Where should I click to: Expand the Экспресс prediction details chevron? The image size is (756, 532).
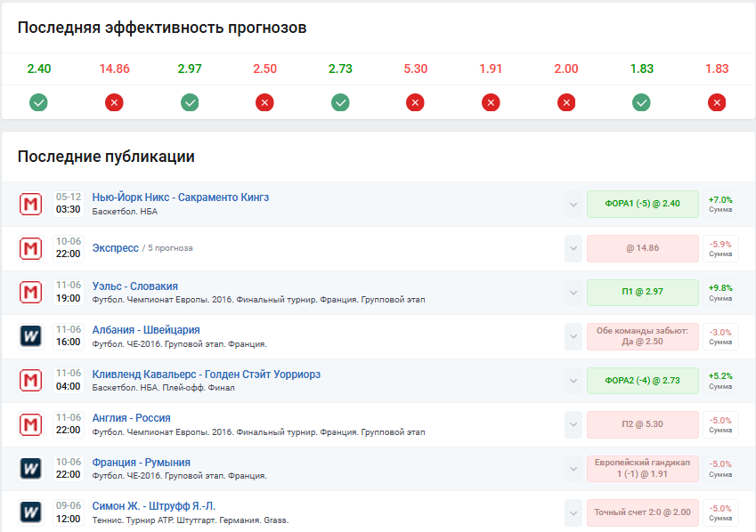pos(573,248)
